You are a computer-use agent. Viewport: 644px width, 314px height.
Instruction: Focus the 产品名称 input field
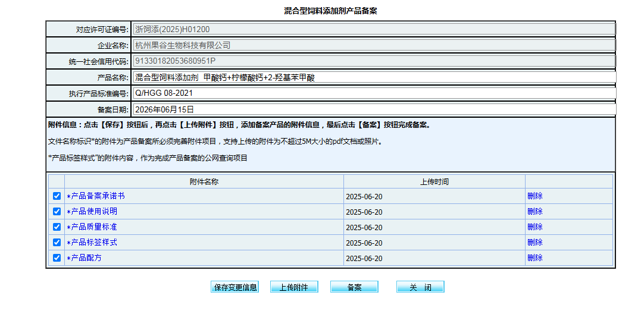point(374,77)
